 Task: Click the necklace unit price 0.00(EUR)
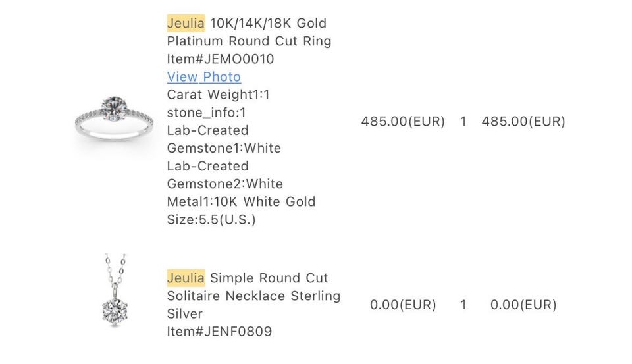click(x=403, y=305)
